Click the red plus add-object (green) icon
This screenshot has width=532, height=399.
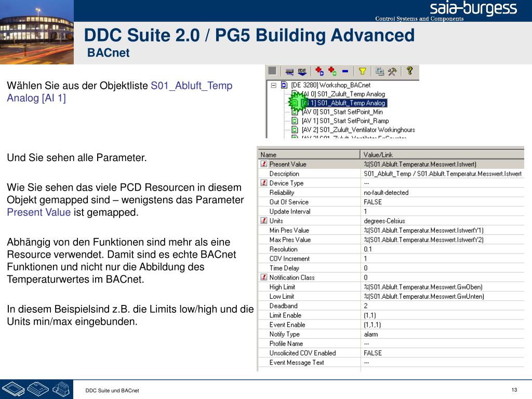click(x=332, y=71)
